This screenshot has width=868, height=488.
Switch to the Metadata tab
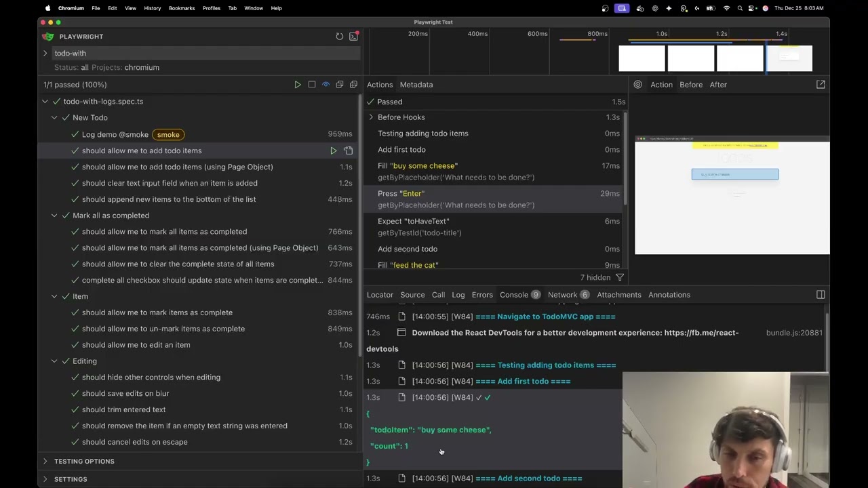coord(416,85)
